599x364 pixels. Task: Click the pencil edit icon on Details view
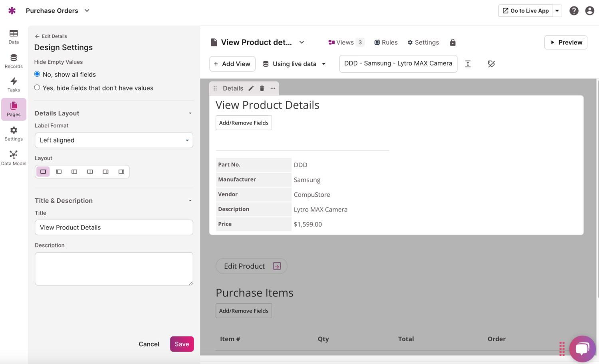point(251,88)
